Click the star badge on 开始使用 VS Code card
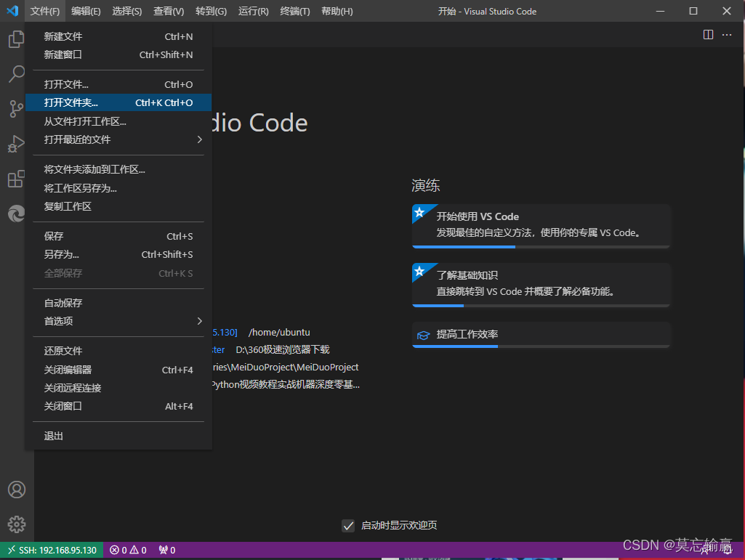The height and width of the screenshot is (560, 745). click(419, 212)
